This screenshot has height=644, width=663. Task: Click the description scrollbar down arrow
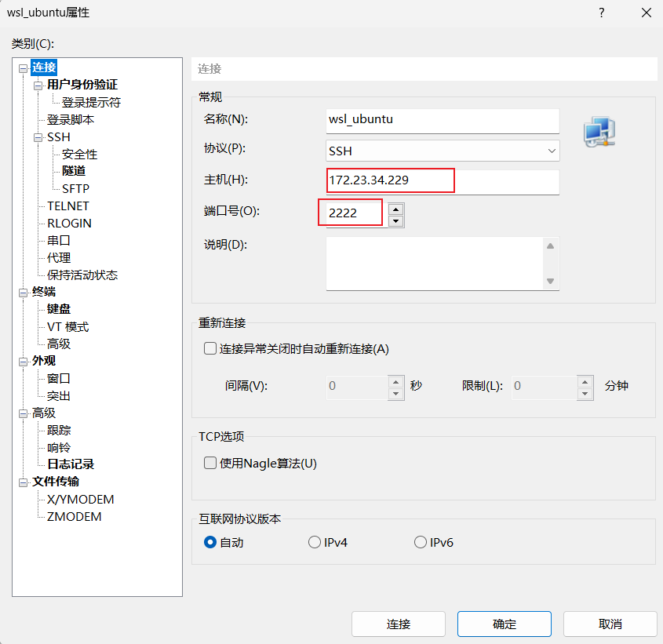coord(550,281)
